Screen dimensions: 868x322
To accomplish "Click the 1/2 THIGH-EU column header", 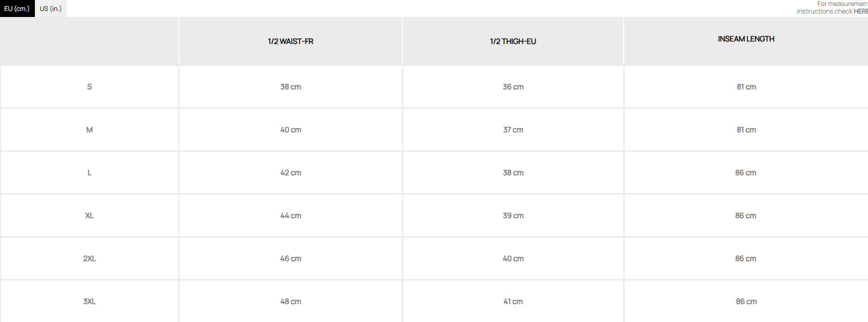I will point(513,41).
